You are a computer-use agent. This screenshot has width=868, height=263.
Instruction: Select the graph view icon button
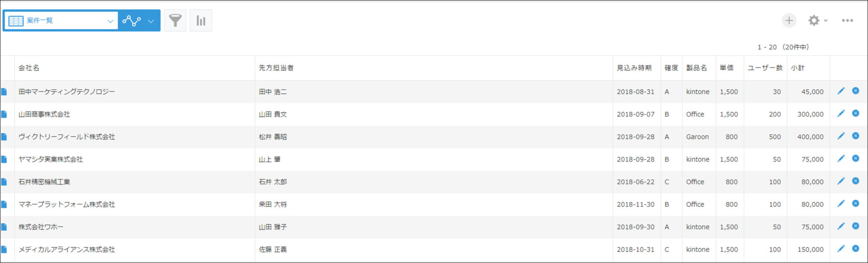pos(132,21)
